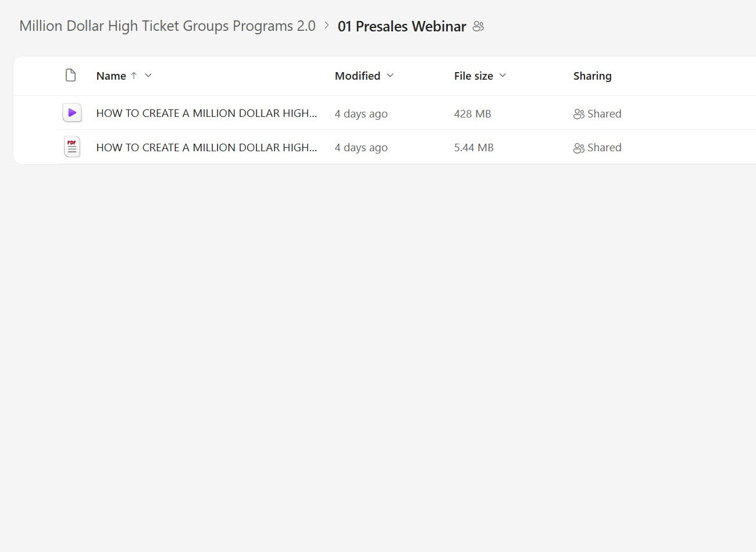Open the video file via its purple play icon

[x=72, y=113]
